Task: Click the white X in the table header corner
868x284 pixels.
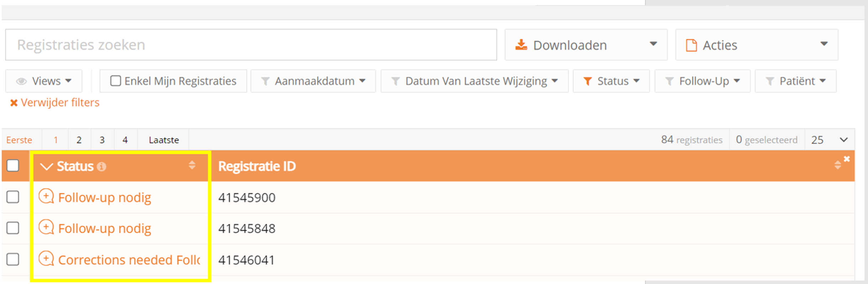Action: tap(847, 159)
